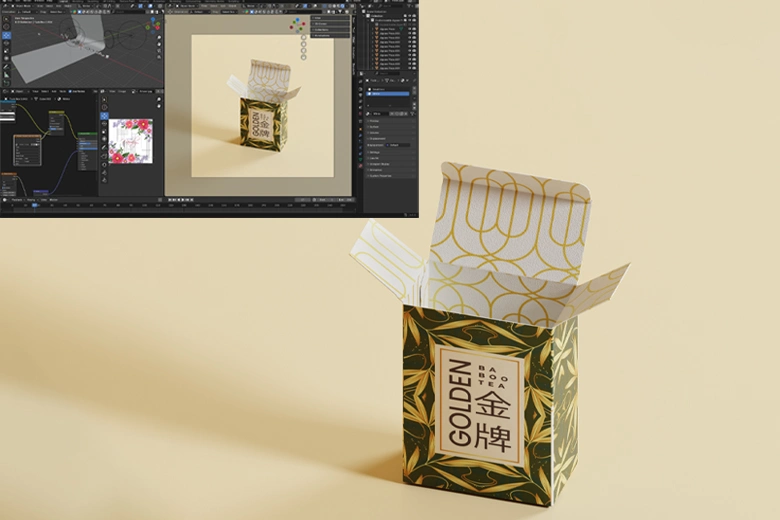Open the Marker menu in the timeline
The width and height of the screenshot is (780, 520).
(x=53, y=200)
